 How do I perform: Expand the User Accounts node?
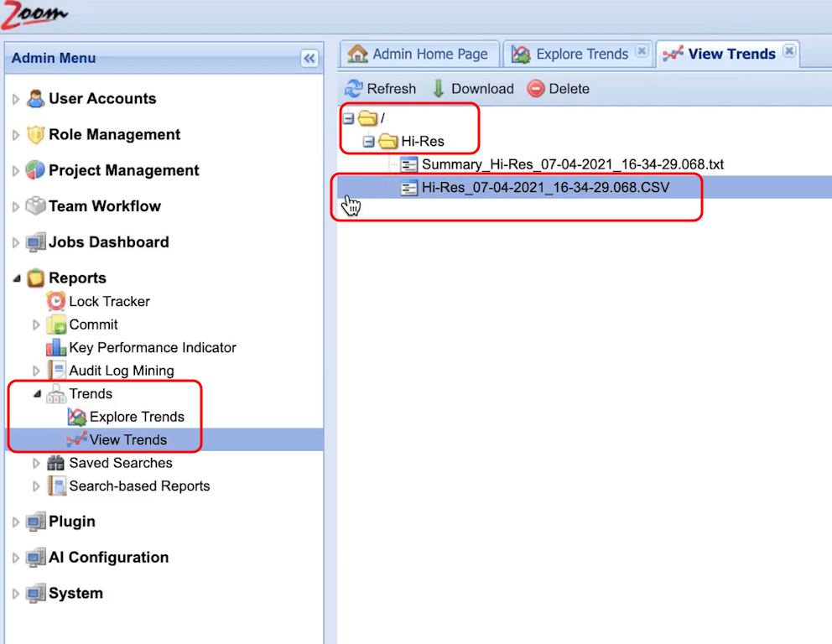16,99
